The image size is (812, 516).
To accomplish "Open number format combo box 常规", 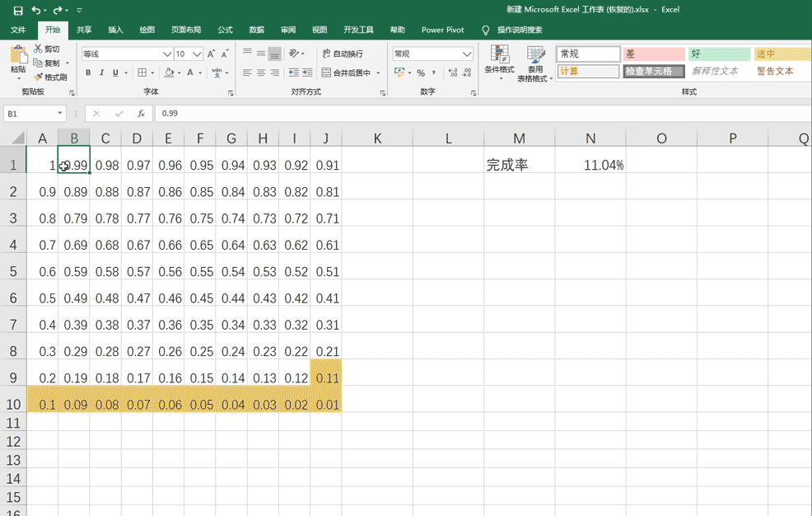I will (433, 54).
